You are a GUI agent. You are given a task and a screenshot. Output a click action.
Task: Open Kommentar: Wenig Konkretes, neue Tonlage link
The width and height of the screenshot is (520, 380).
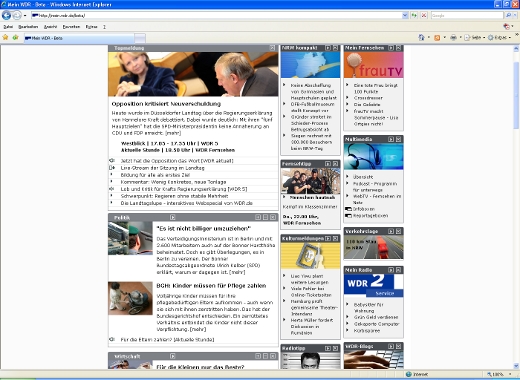click(173, 182)
